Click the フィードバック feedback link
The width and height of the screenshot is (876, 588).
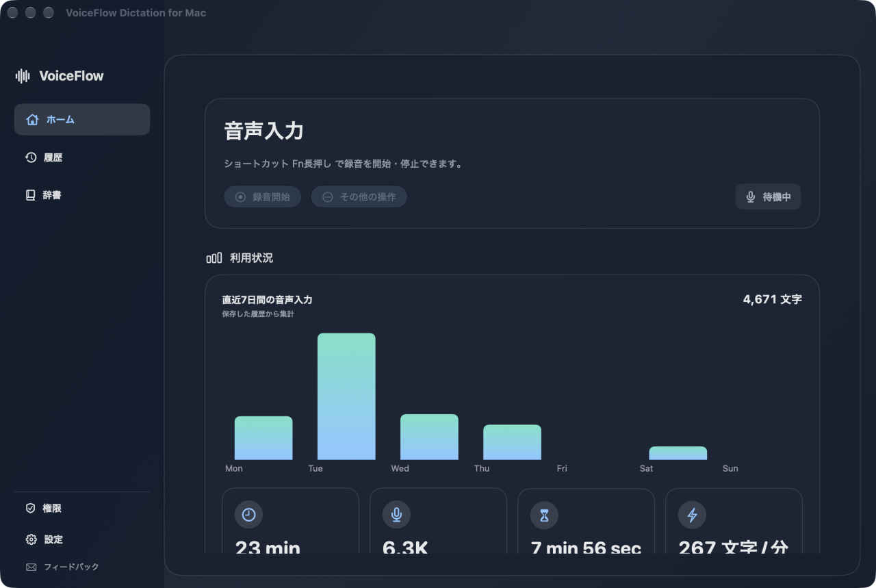tap(63, 567)
